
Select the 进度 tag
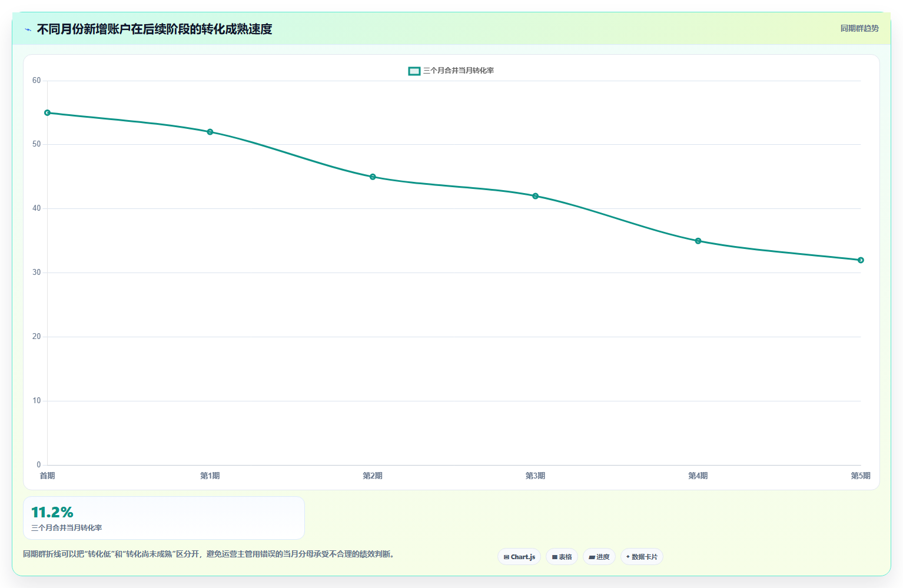pyautogui.click(x=599, y=557)
